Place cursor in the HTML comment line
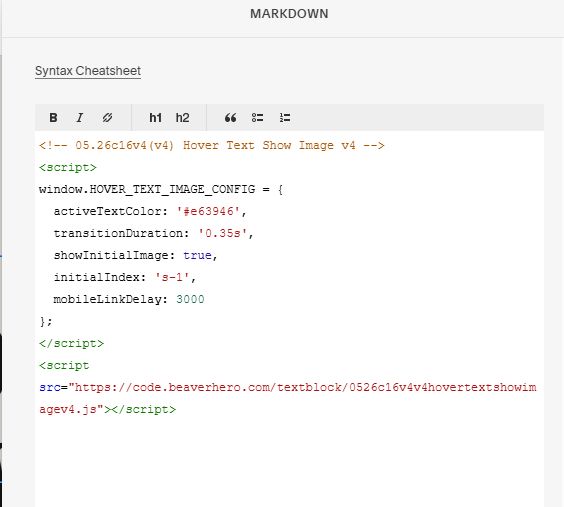The height and width of the screenshot is (507, 564). point(212,146)
